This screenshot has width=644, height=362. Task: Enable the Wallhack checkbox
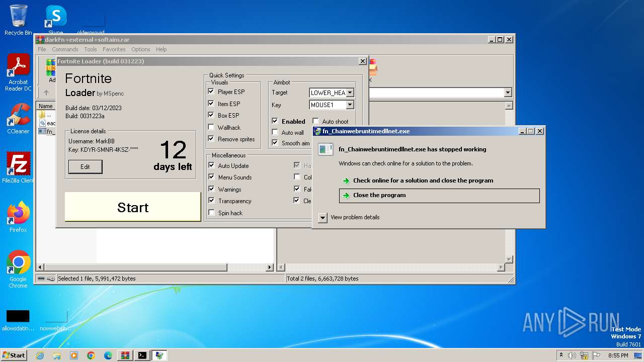pos(211,127)
